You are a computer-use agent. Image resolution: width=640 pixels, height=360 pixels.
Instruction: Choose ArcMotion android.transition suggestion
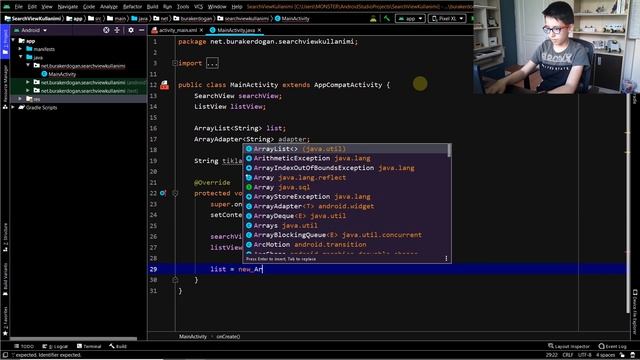coord(346,244)
